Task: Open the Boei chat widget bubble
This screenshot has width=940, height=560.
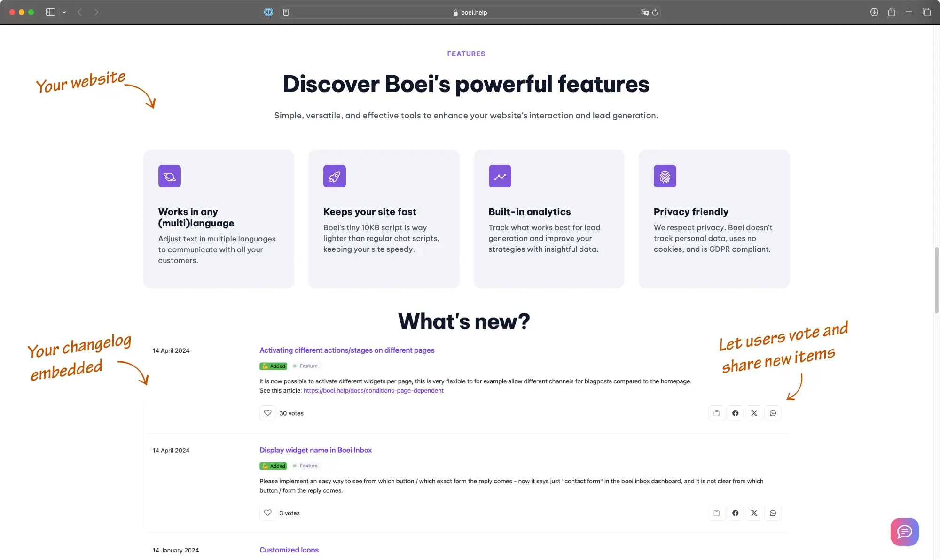Action: point(904,531)
